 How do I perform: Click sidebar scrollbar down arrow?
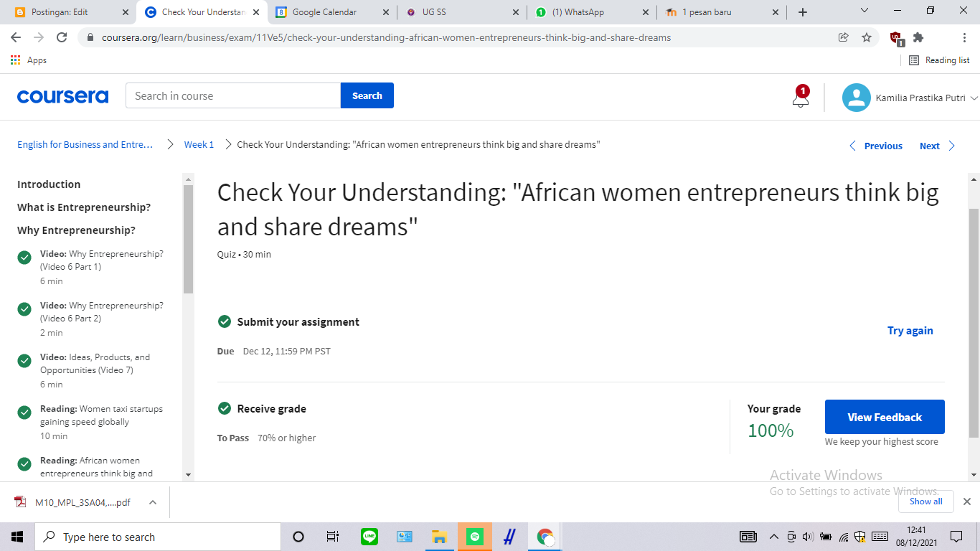tap(189, 474)
